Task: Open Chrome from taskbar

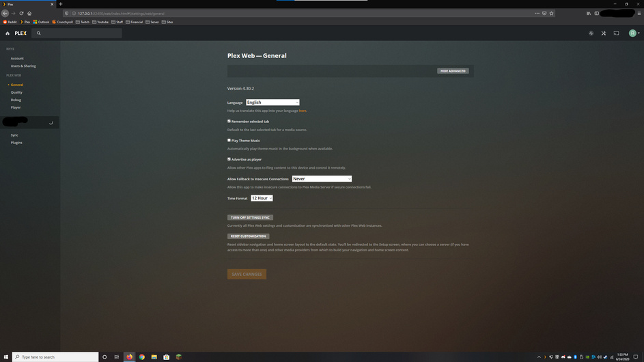Action: coord(141,357)
